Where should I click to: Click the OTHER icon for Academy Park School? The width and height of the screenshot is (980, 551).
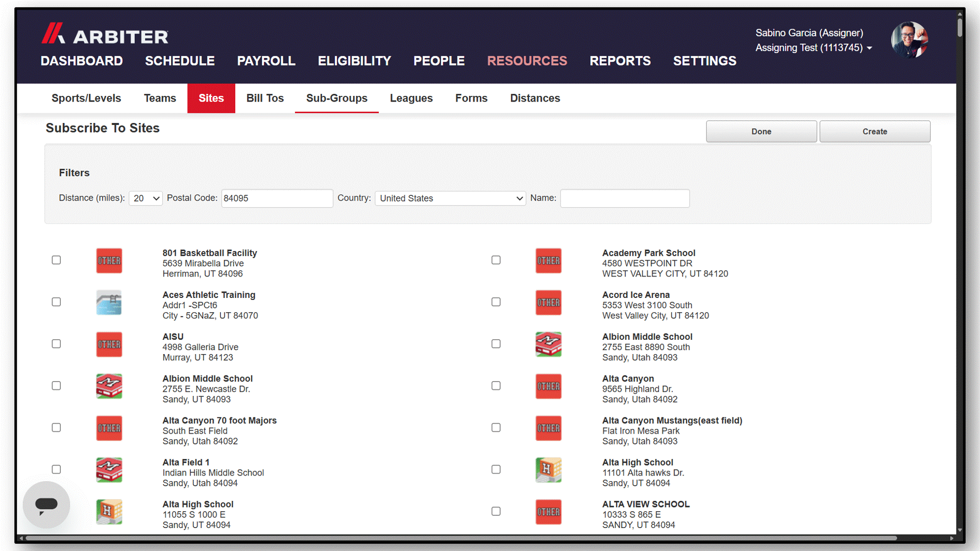(x=549, y=261)
